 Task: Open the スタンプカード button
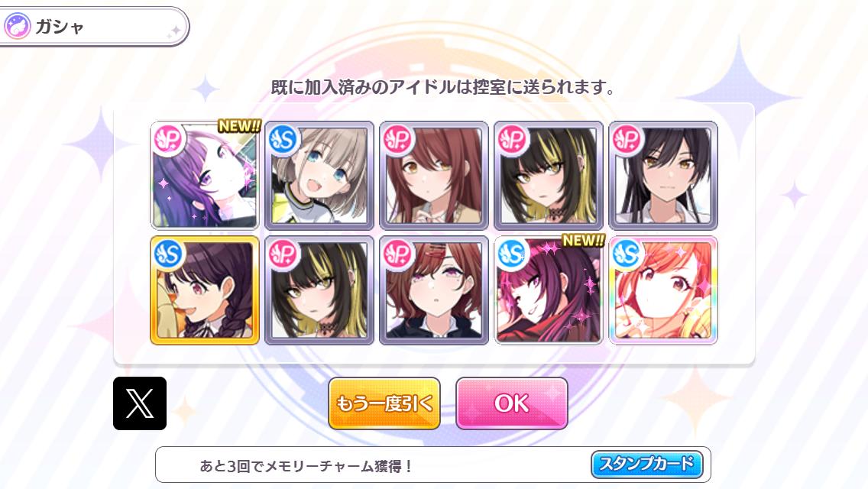(x=646, y=464)
